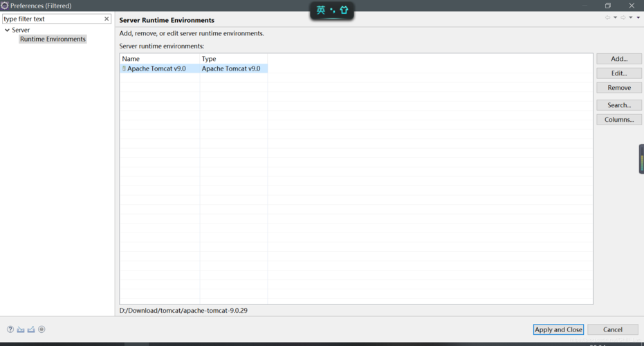Restore down the Preferences window
This screenshot has height=346, width=644.
click(x=608, y=6)
